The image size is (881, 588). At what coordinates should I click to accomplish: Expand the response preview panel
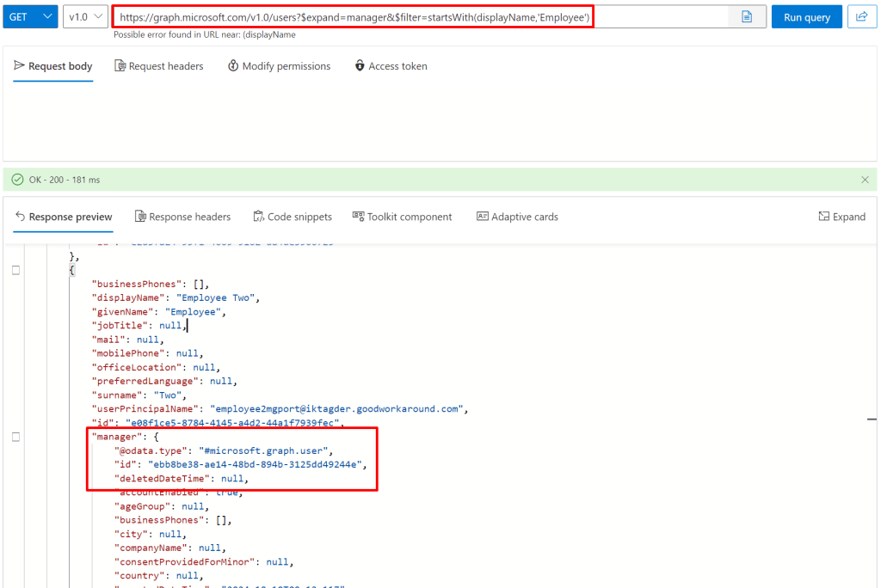pyautogui.click(x=841, y=217)
